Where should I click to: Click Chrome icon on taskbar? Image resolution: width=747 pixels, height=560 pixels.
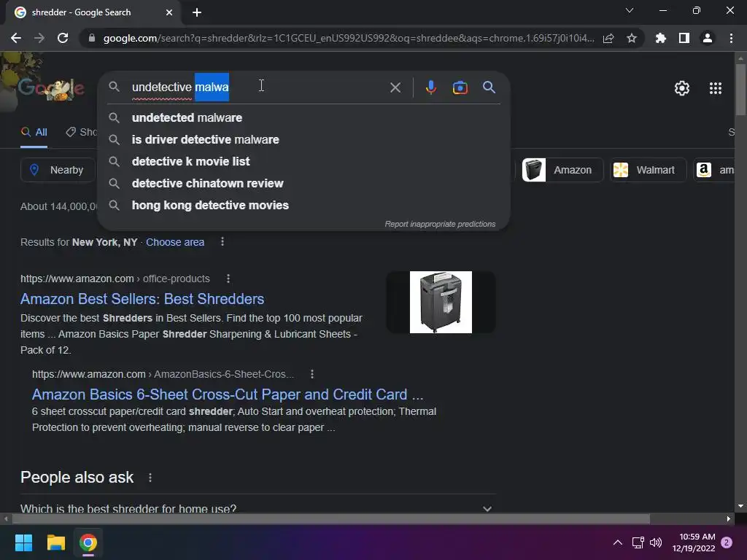(x=88, y=542)
